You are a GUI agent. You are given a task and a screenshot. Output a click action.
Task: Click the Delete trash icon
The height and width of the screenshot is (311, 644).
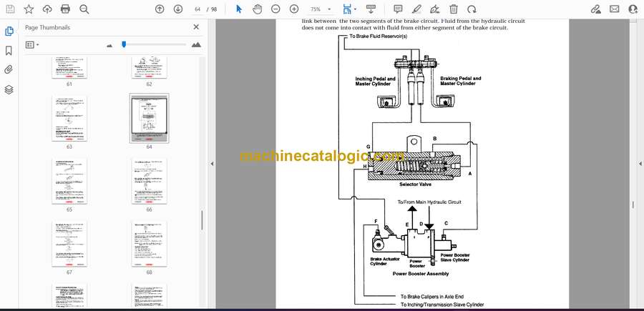click(x=454, y=9)
